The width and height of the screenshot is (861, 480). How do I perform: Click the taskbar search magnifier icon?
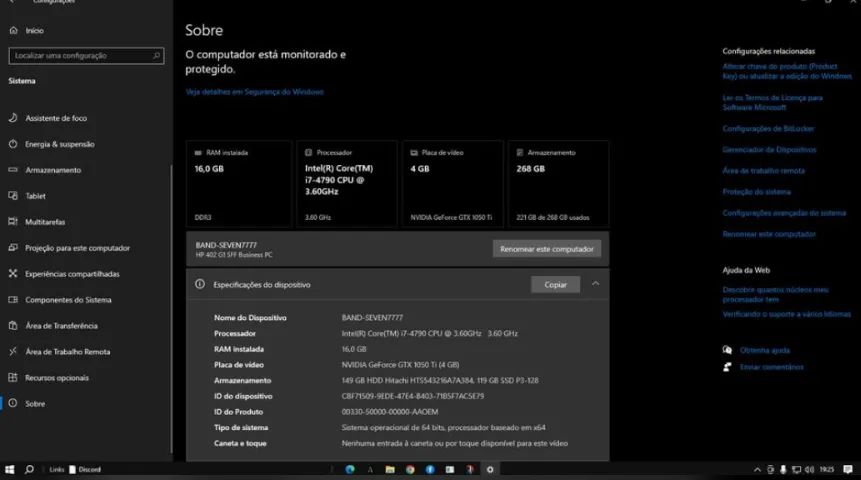[x=29, y=470]
